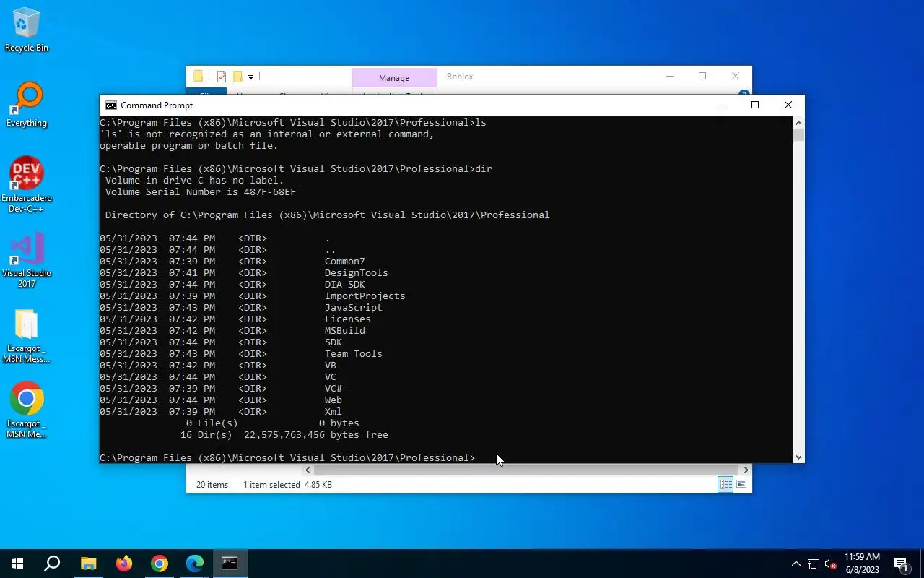The height and width of the screenshot is (578, 924).
Task: Launch Firefox from the taskbar
Action: [x=123, y=564]
